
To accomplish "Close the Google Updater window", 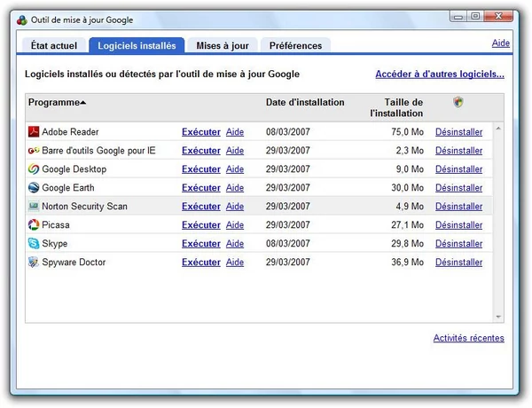I will 498,16.
